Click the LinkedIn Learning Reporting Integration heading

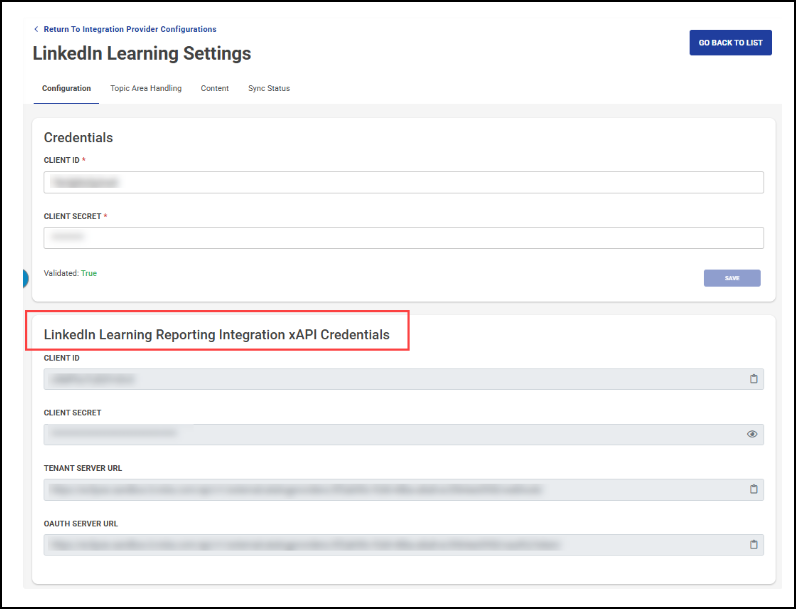point(216,334)
